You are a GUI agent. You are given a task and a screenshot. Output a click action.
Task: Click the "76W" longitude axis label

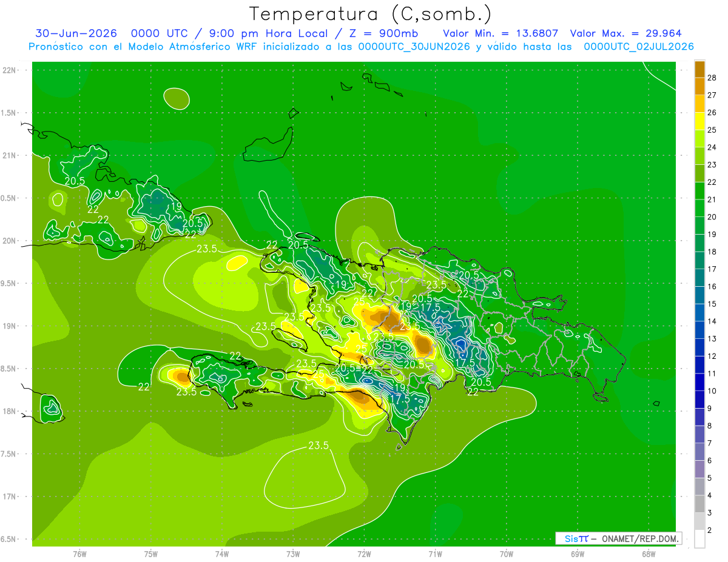pyautogui.click(x=79, y=554)
